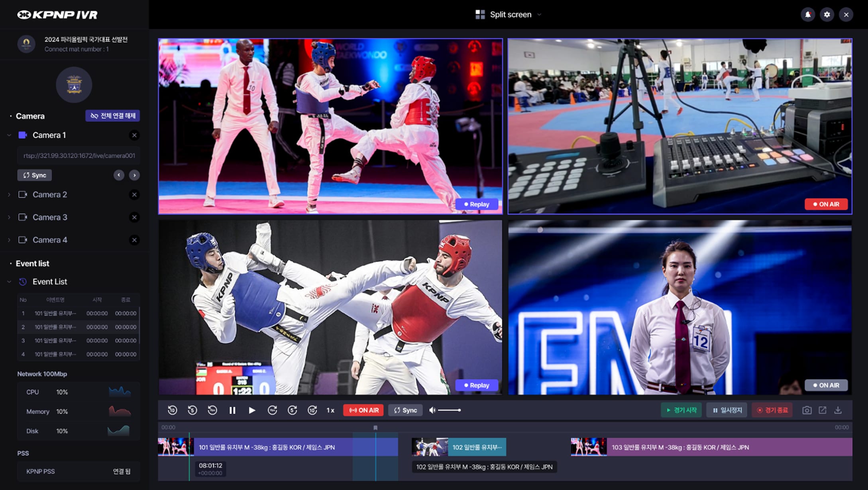Click the Event List history icon
This screenshot has width=868, height=490.
pyautogui.click(x=23, y=282)
